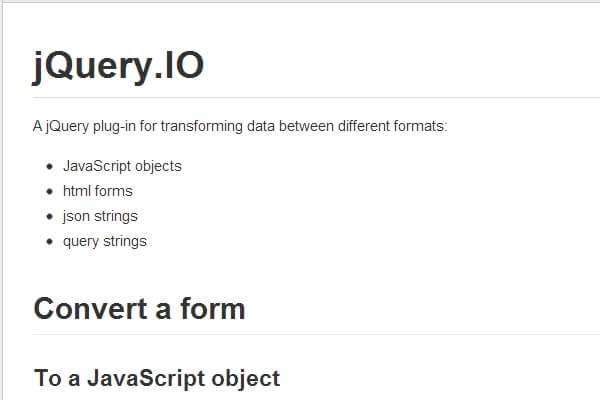Screen dimensions: 600x400
Task: Select the "query strings" list item
Action: (x=104, y=241)
